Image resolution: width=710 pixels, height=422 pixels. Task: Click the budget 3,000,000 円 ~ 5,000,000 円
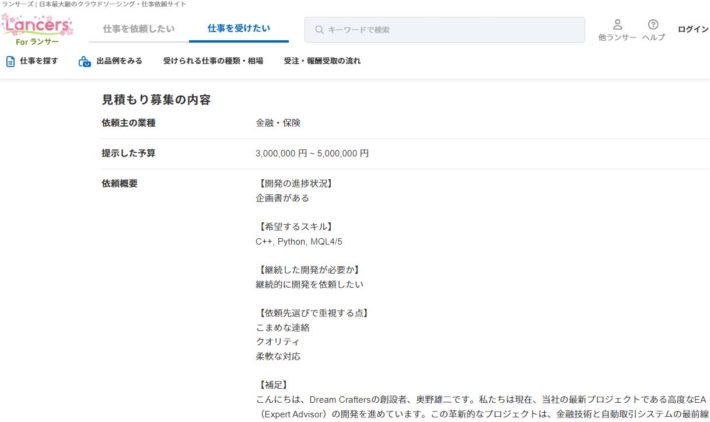click(312, 153)
